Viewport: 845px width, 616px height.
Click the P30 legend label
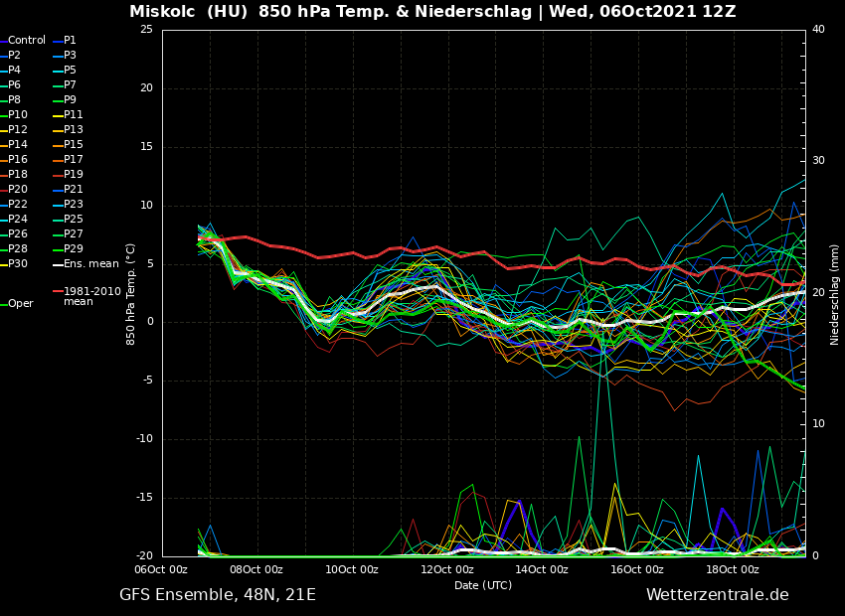pyautogui.click(x=18, y=264)
